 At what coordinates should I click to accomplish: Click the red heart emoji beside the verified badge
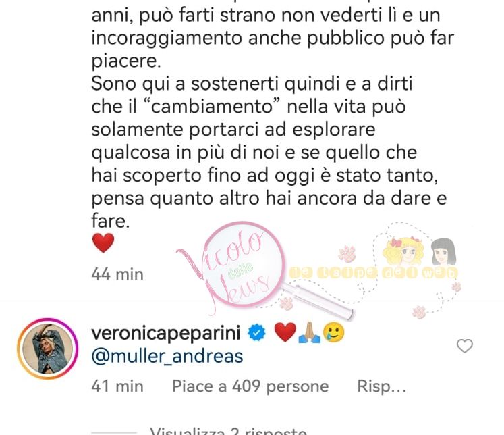point(285,332)
